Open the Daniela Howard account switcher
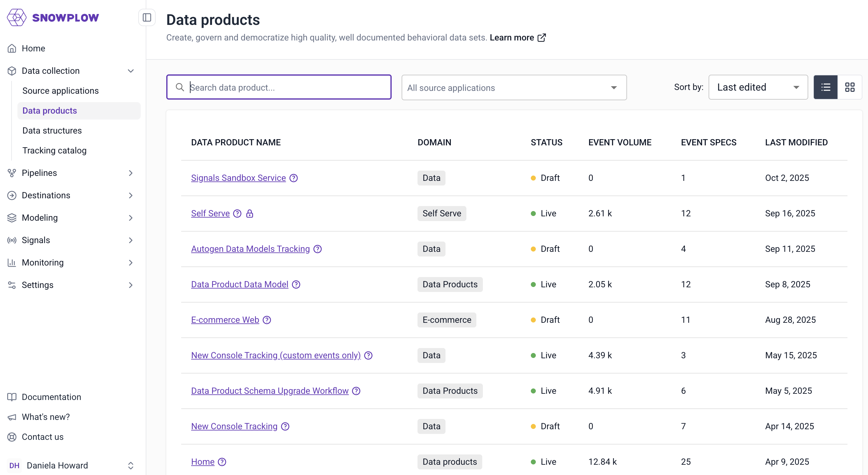The image size is (868, 475). [x=131, y=466]
